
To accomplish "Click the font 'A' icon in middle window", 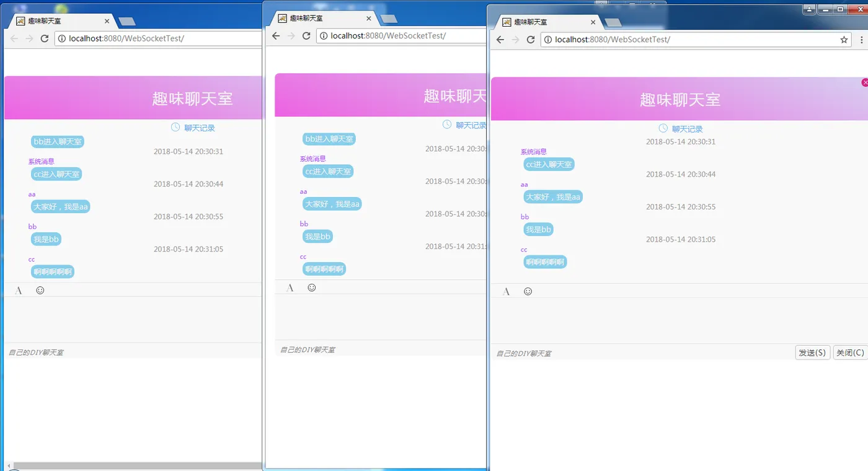I will tap(290, 288).
